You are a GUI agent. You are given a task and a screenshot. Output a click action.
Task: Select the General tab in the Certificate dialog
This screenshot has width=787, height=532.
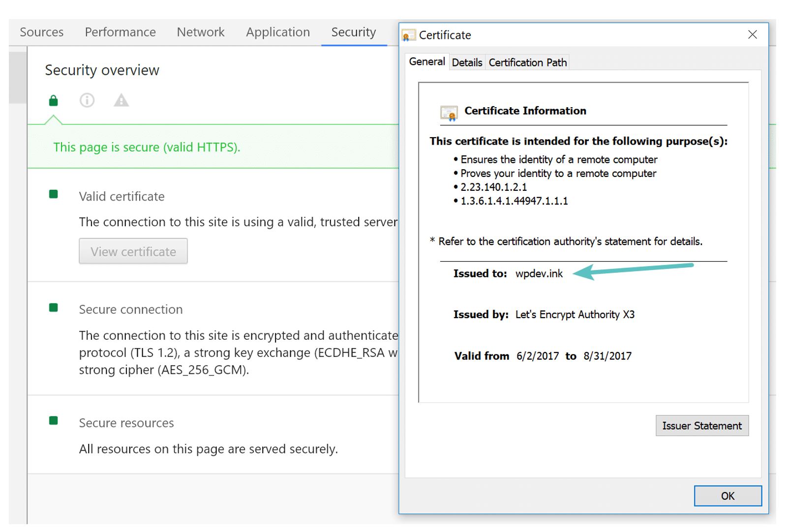click(426, 61)
